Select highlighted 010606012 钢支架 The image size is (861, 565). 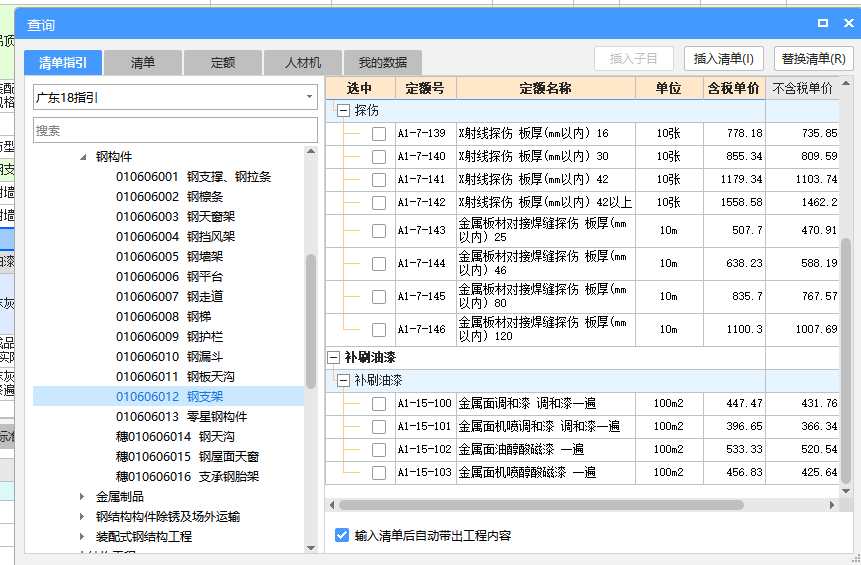pyautogui.click(x=170, y=396)
